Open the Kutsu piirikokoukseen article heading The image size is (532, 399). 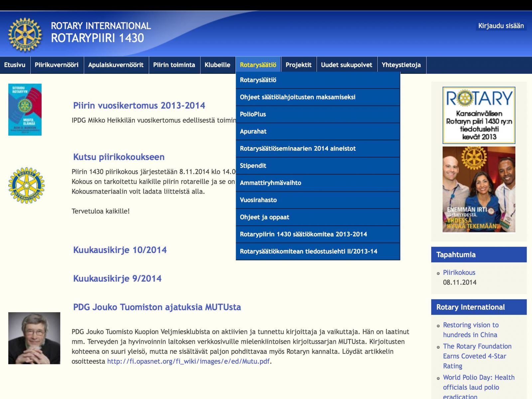click(119, 157)
